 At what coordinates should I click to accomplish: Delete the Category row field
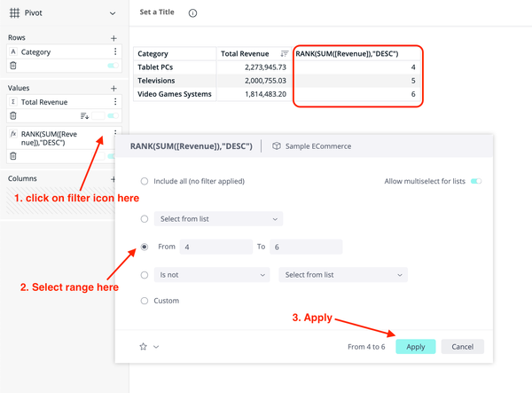coord(12,66)
